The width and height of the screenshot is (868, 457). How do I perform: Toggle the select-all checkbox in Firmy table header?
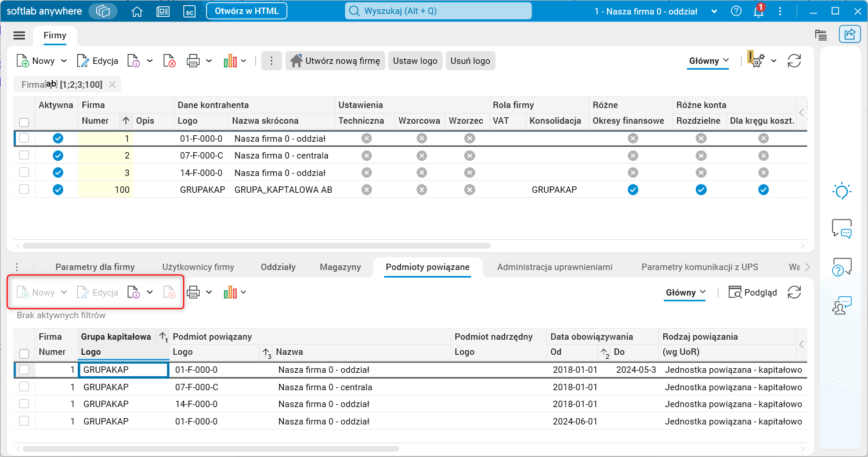(24, 122)
